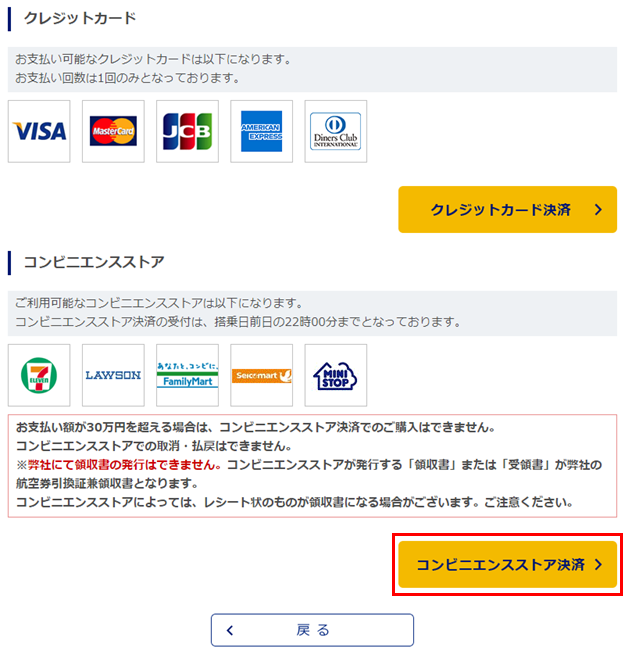Proceed with コンビニエンスストア決済 button
Screen dimensions: 639x659
click(507, 564)
